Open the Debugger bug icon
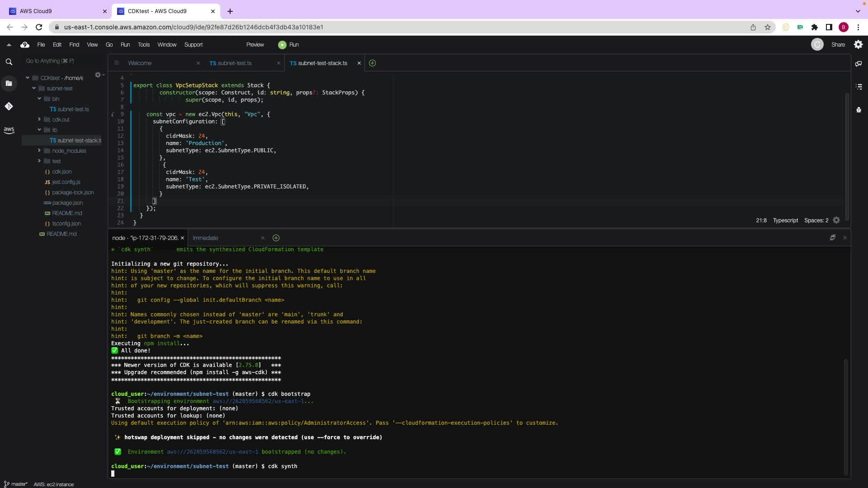The image size is (868, 488). tap(859, 110)
